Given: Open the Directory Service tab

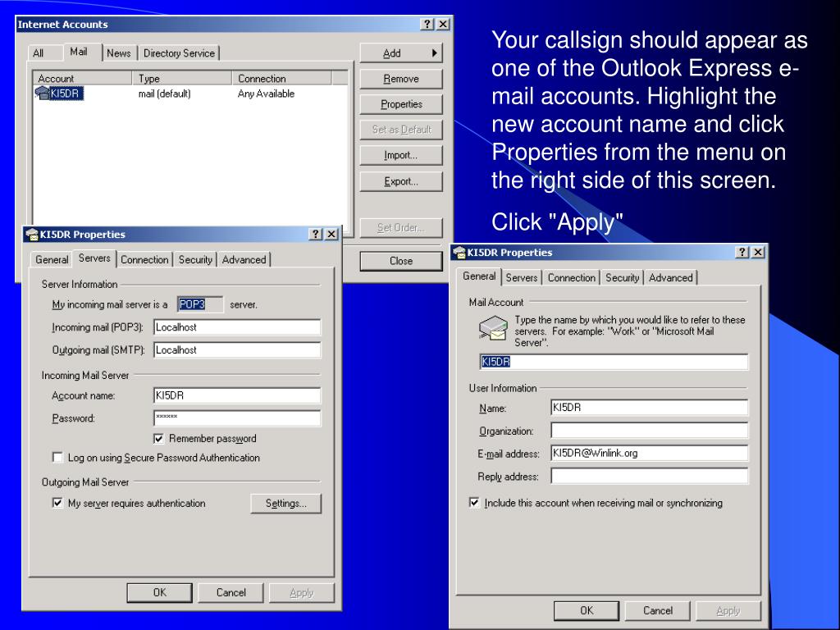Looking at the screenshot, I should point(179,53).
